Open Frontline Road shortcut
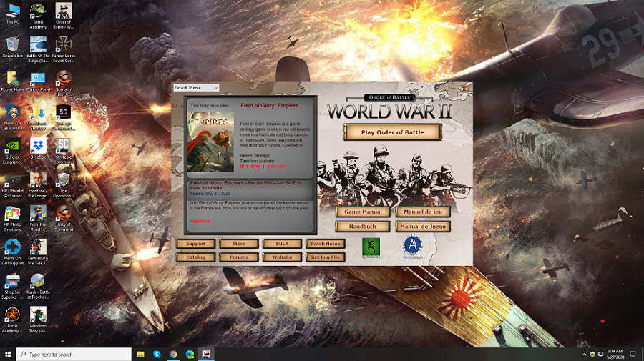Viewport: 644px width, 361px height. (38, 219)
